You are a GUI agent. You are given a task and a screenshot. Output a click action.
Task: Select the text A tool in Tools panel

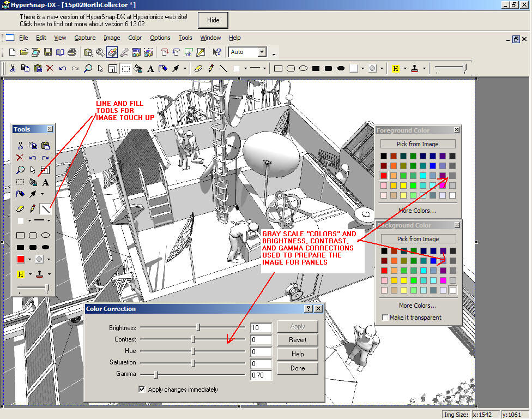(x=45, y=183)
